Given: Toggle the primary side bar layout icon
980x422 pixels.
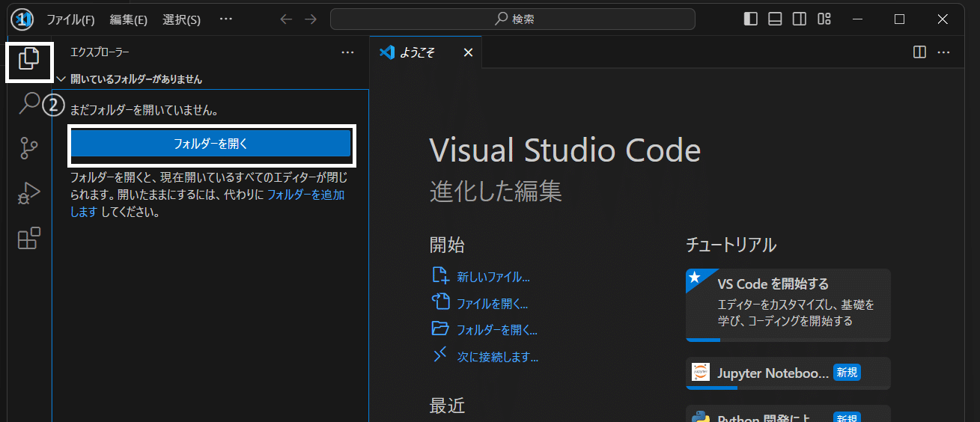Looking at the screenshot, I should pos(751,19).
